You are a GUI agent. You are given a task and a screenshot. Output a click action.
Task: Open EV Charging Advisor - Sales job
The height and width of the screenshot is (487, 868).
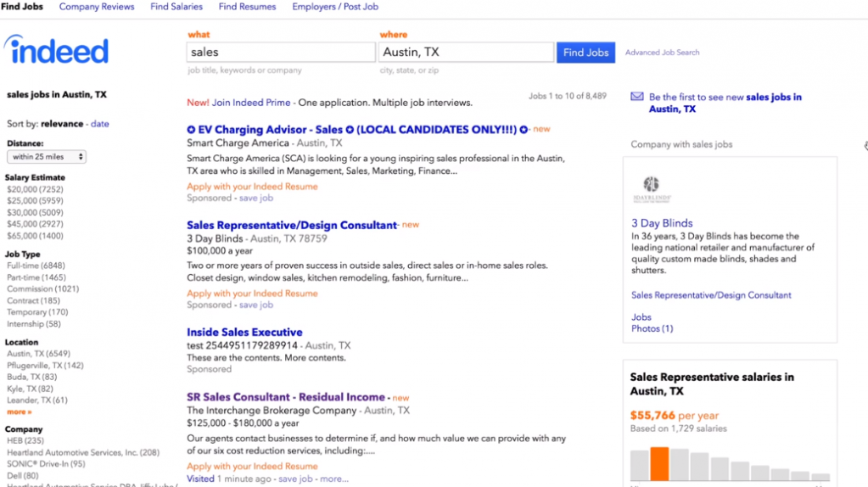[x=357, y=130]
